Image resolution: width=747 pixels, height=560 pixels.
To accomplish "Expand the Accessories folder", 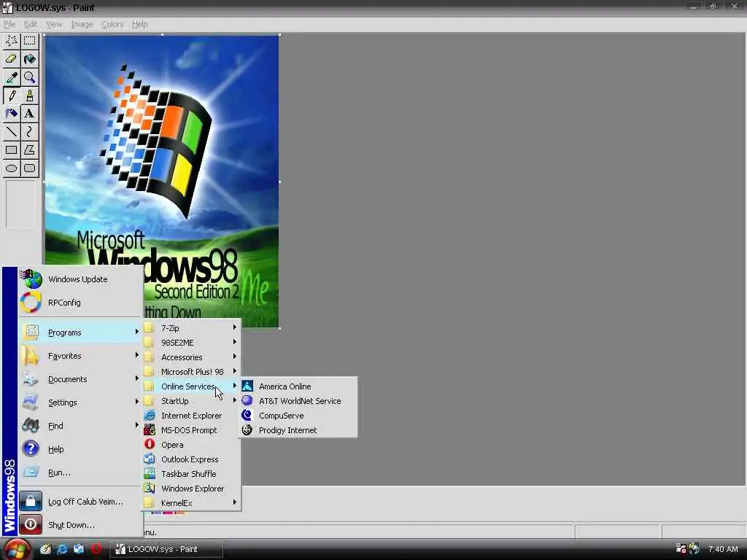I will [192, 357].
